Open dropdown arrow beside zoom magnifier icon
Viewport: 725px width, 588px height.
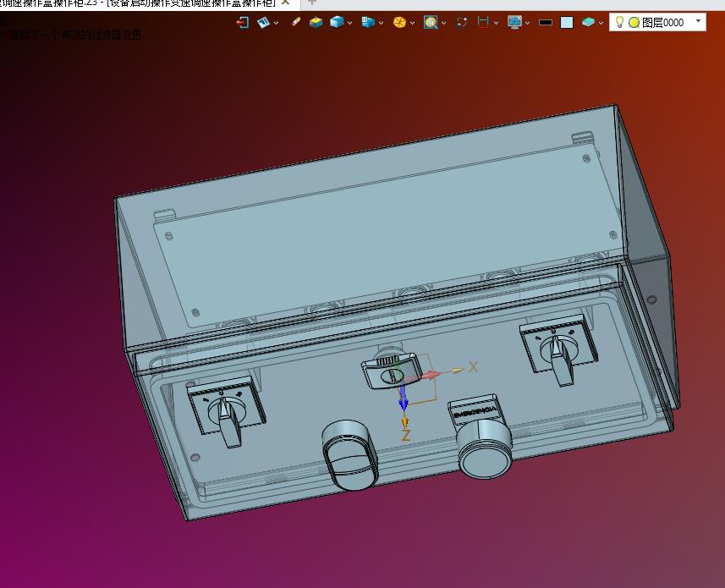443,23
